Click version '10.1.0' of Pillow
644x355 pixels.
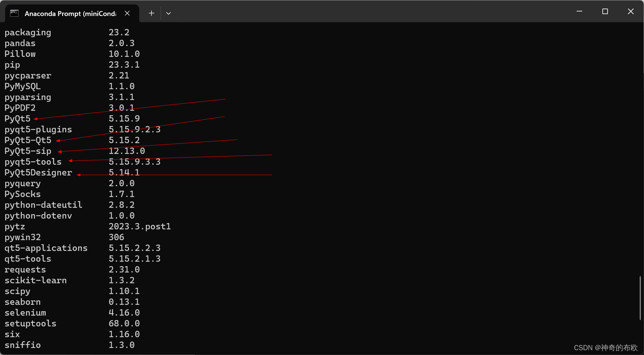124,54
